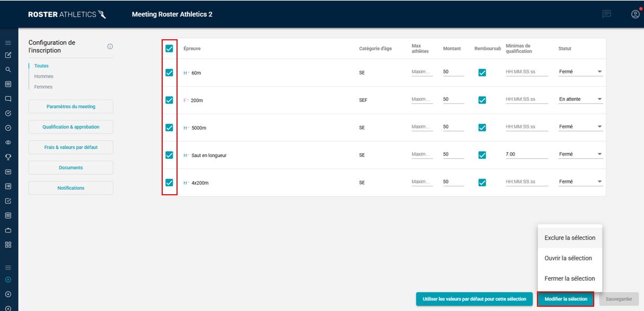Click the Minimas de qualification field for 5000m
This screenshot has width=644, height=311.
[x=527, y=127]
